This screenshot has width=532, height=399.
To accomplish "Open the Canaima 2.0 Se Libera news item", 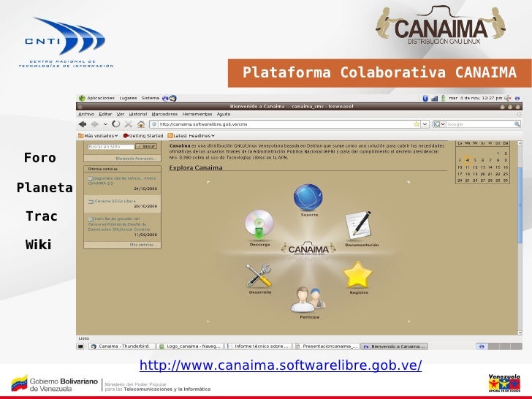I will (115, 201).
